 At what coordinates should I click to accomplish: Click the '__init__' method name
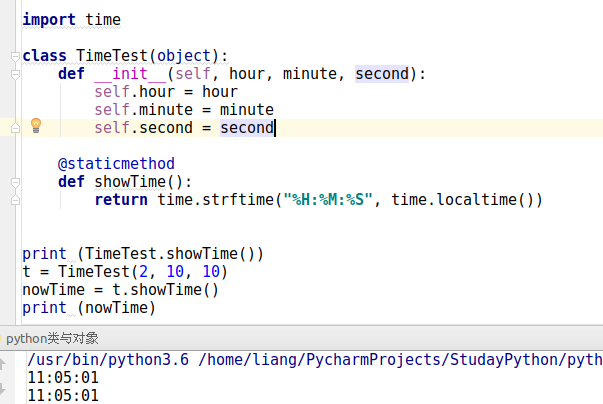(x=130, y=73)
